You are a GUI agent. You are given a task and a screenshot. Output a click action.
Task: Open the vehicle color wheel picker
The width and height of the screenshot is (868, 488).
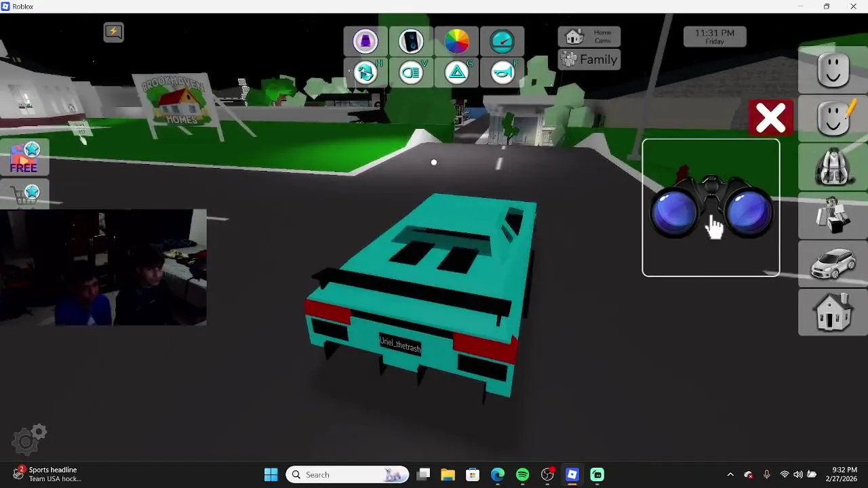456,41
